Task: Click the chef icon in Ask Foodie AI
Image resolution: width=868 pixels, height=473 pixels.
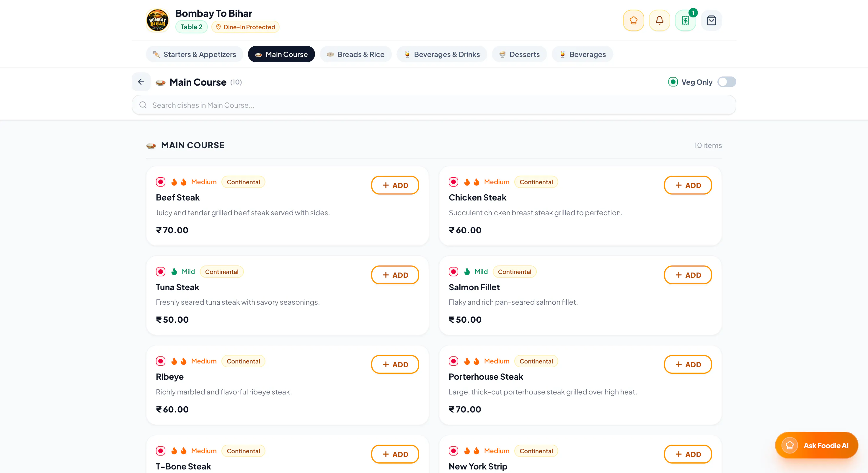Action: [x=789, y=445]
